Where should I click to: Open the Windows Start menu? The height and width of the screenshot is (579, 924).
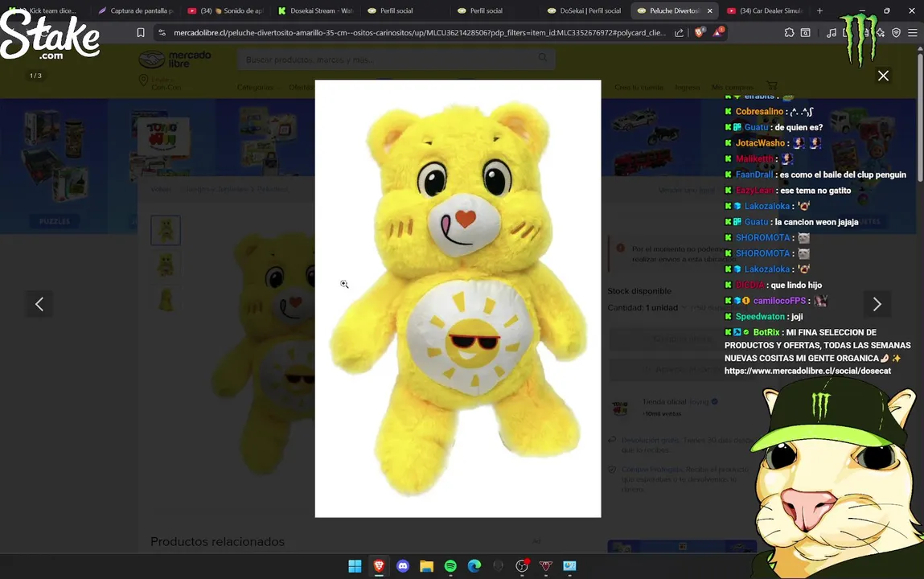click(x=355, y=566)
